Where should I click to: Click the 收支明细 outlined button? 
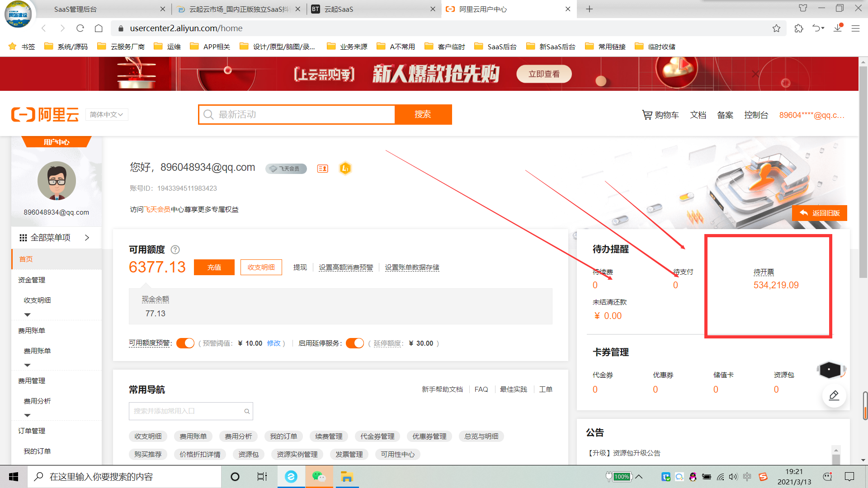pos(261,267)
